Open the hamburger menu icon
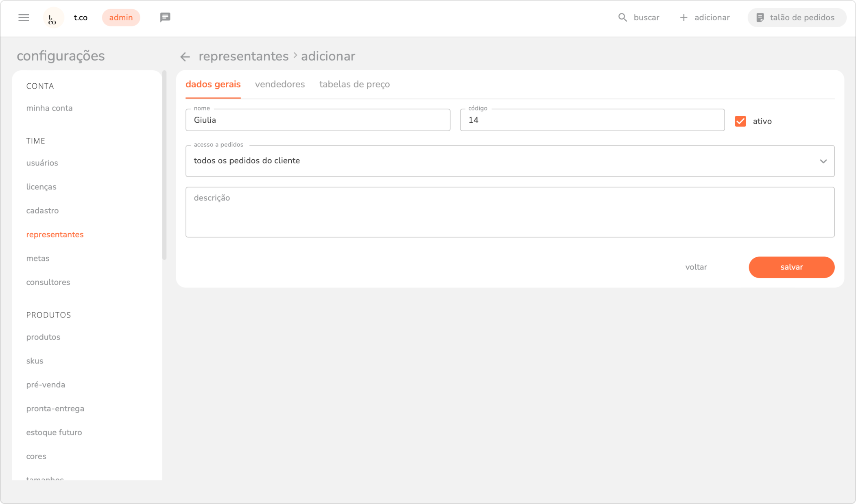Viewport: 856px width, 504px height. [24, 17]
